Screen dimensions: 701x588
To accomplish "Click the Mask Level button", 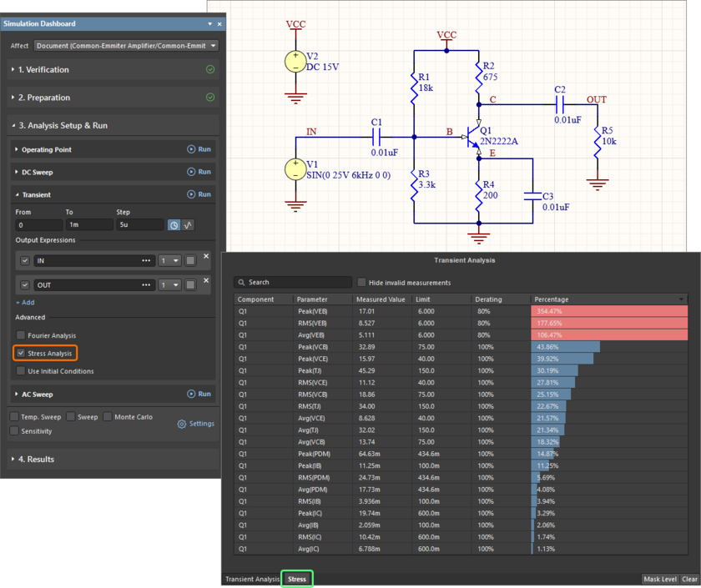I will coord(660,579).
